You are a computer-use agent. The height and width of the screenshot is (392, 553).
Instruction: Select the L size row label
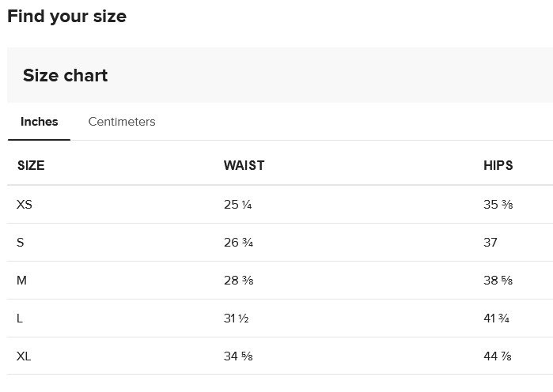click(x=20, y=318)
